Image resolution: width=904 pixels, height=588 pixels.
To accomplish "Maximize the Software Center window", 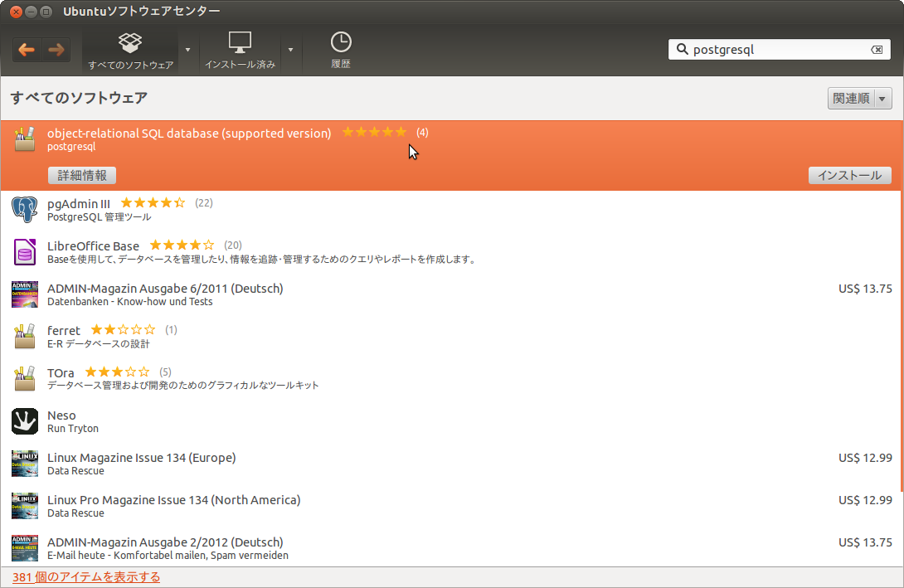I will pyautogui.click(x=46, y=12).
